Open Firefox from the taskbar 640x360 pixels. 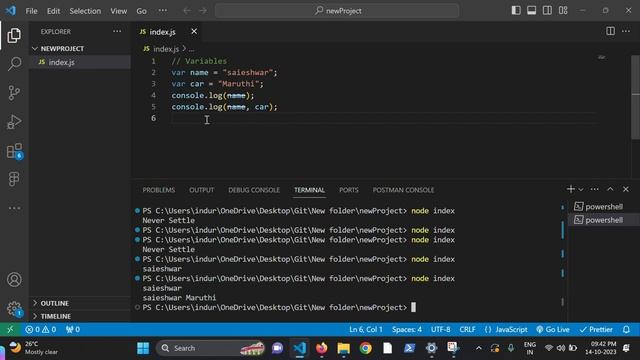pyautogui.click(x=322, y=348)
